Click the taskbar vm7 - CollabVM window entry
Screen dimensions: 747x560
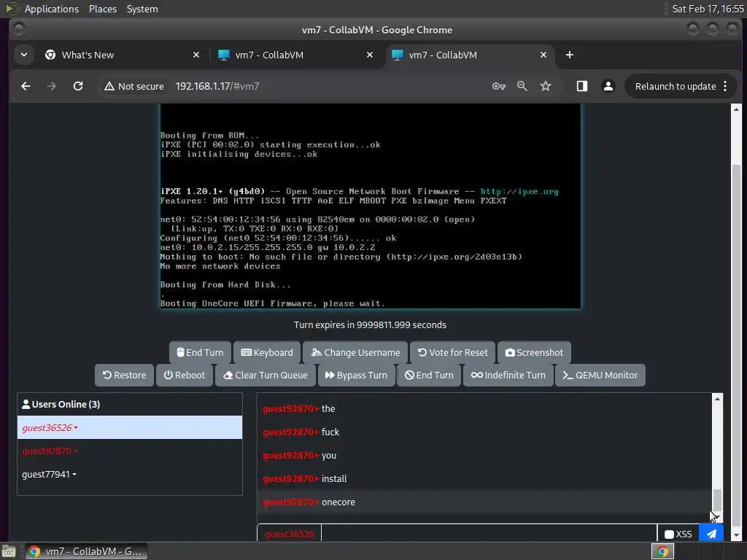coord(86,551)
